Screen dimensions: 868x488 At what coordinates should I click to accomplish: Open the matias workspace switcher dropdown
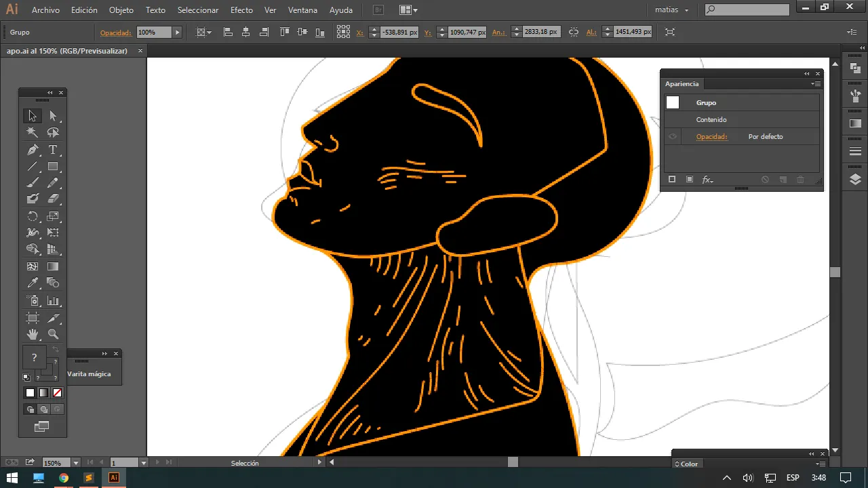[x=671, y=10]
